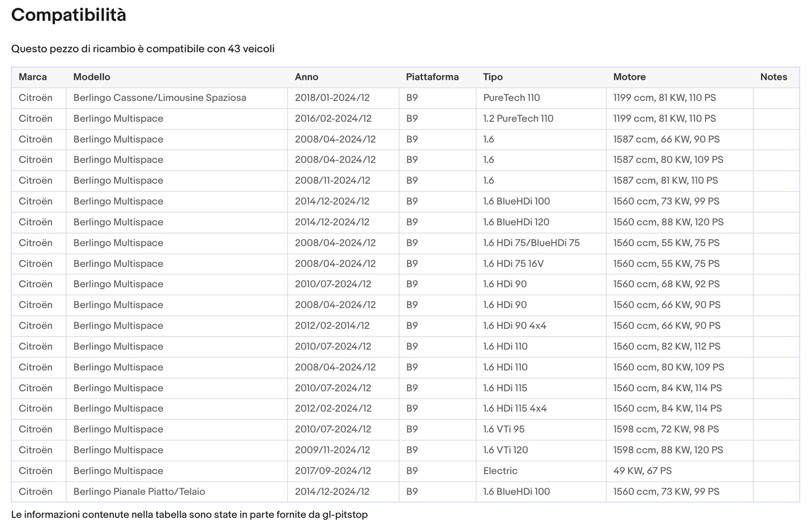Click the Compatibilità section heading
Screen dimensions: 811x532
coord(68,15)
